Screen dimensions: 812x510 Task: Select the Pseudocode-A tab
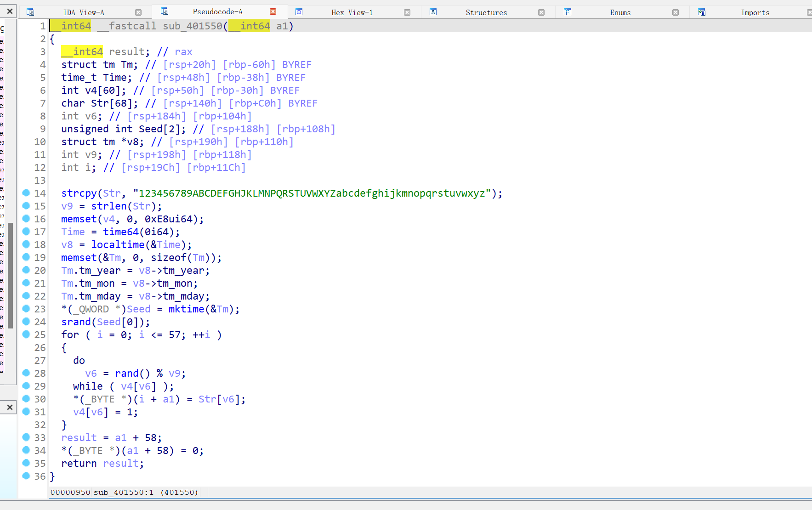pyautogui.click(x=217, y=11)
